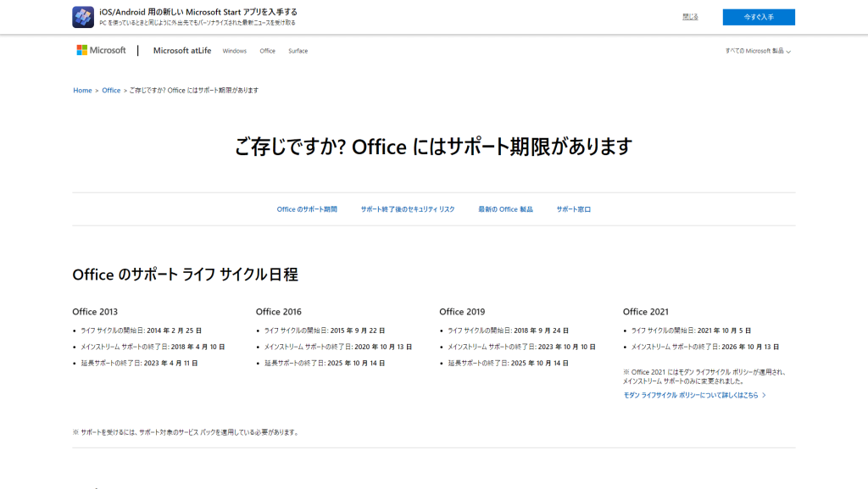Jump to サポート窓口 section
This screenshot has width=868, height=489.
pyautogui.click(x=574, y=209)
